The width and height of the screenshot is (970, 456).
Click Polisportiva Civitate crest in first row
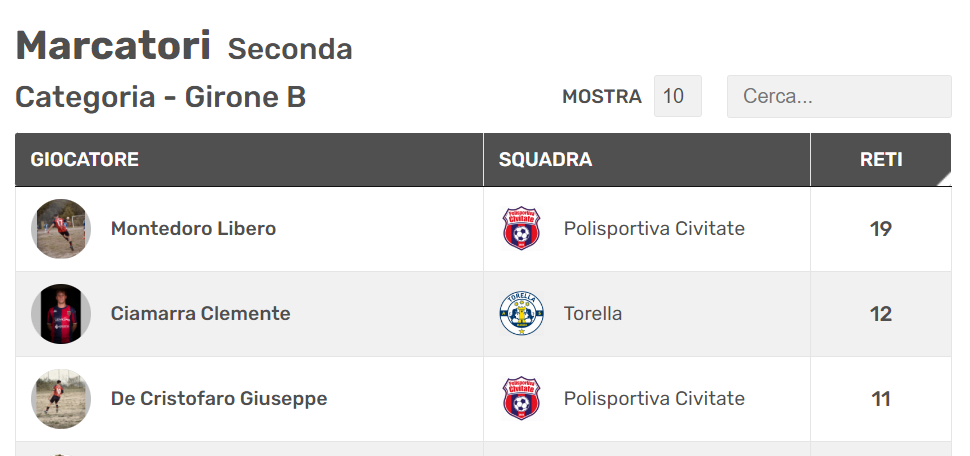pyautogui.click(x=521, y=229)
